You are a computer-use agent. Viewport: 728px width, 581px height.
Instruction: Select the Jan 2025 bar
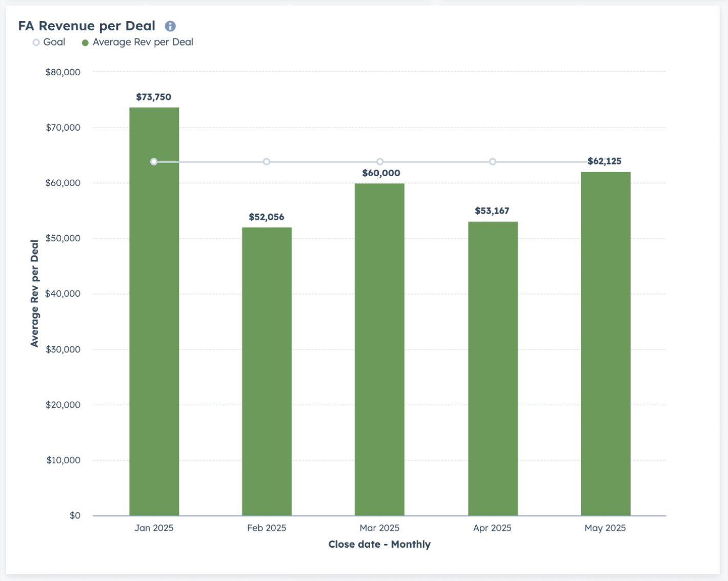pyautogui.click(x=154, y=312)
